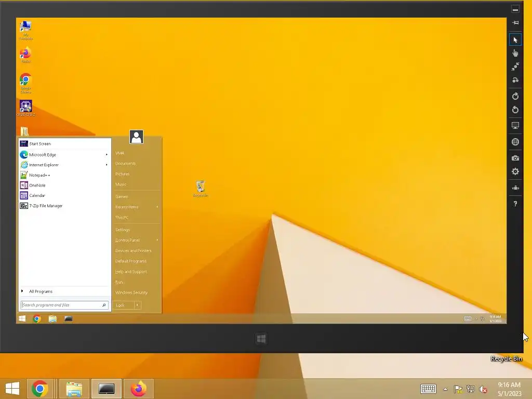
Task: Open Firefox on host taskbar
Action: click(139, 389)
